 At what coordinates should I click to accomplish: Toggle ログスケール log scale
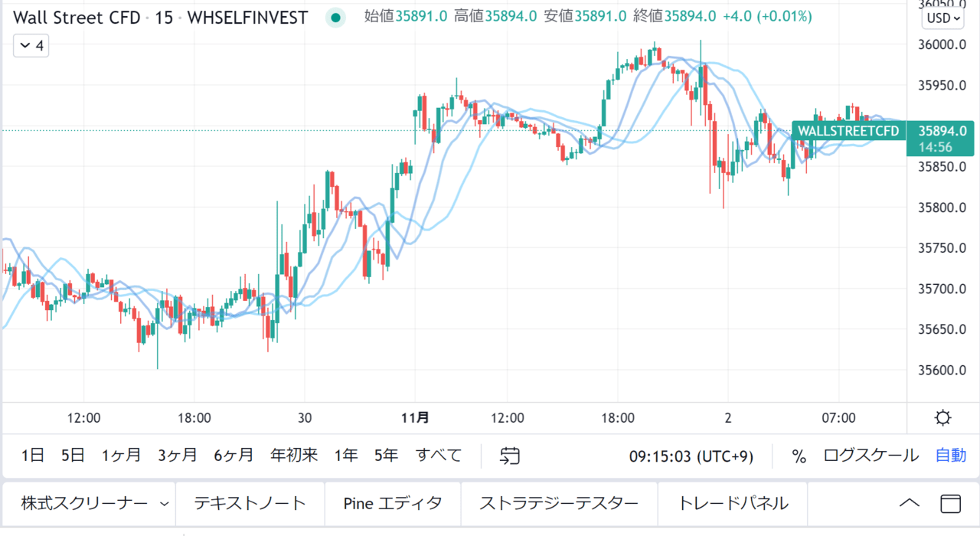pyautogui.click(x=871, y=456)
